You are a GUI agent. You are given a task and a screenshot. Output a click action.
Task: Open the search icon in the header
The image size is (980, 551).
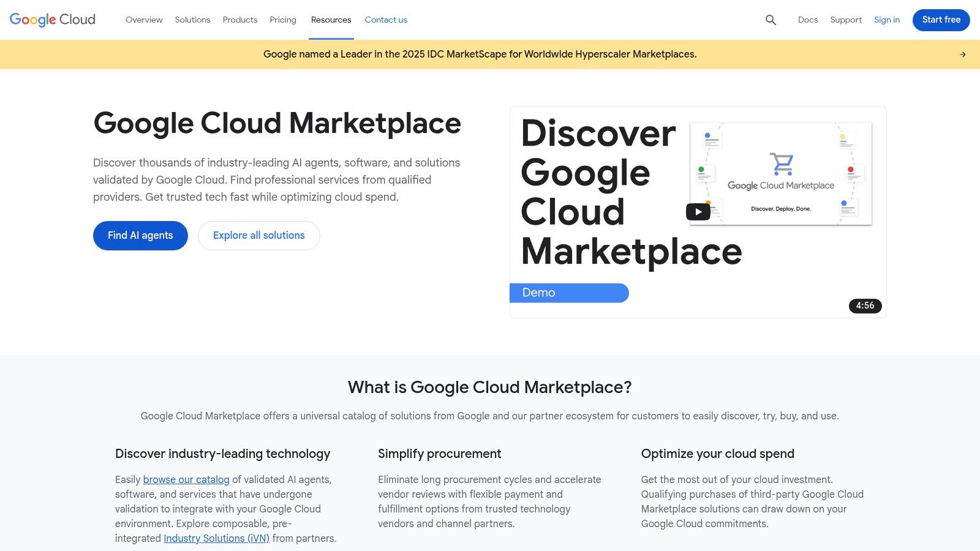pos(771,20)
